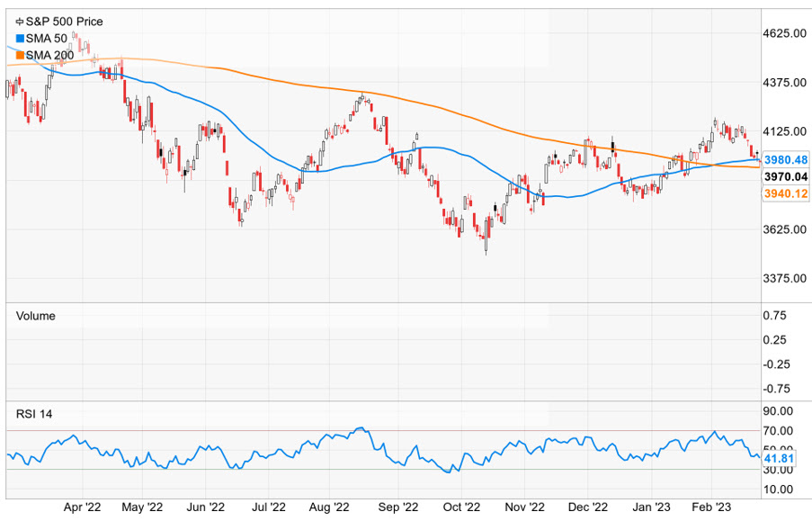Click the Sep '22 date label
This screenshot has height=521, width=812.
click(398, 508)
